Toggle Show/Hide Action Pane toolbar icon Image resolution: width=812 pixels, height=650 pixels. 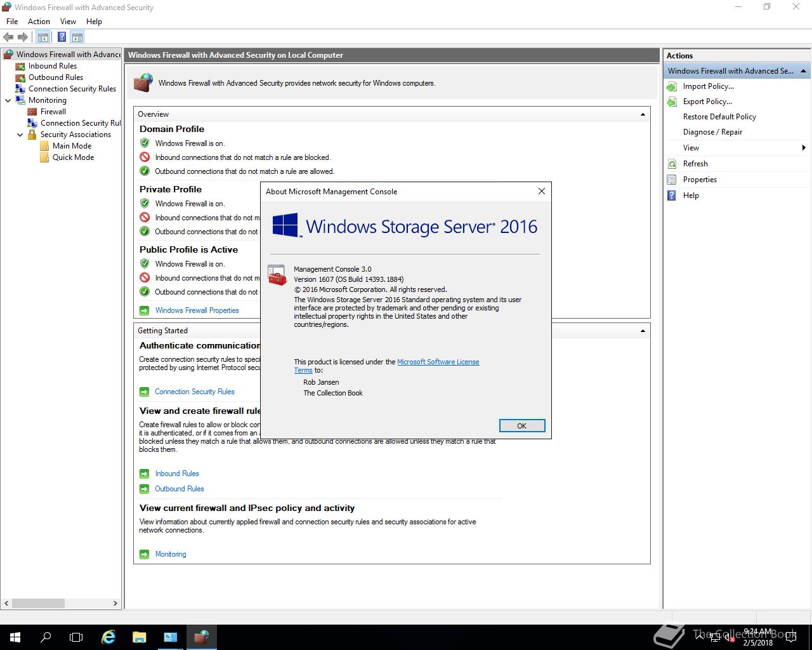(77, 37)
